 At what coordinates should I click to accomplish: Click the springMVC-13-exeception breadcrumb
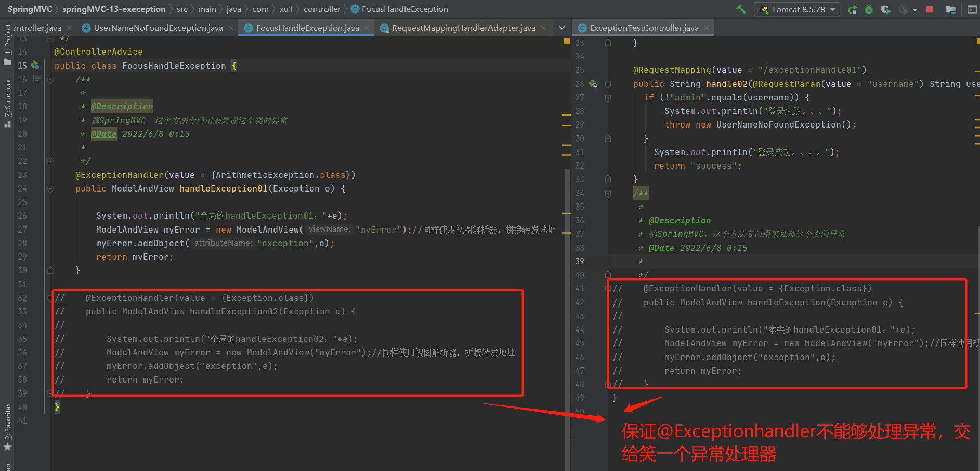click(x=114, y=9)
